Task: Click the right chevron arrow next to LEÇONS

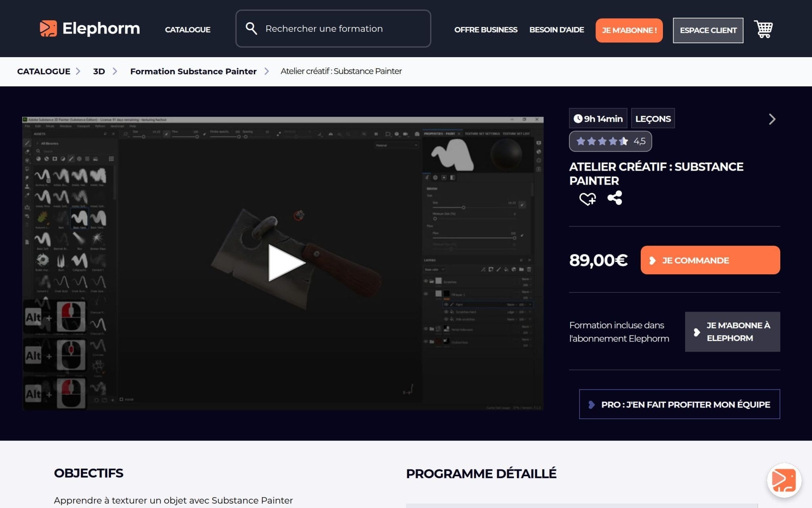Action: click(x=772, y=119)
